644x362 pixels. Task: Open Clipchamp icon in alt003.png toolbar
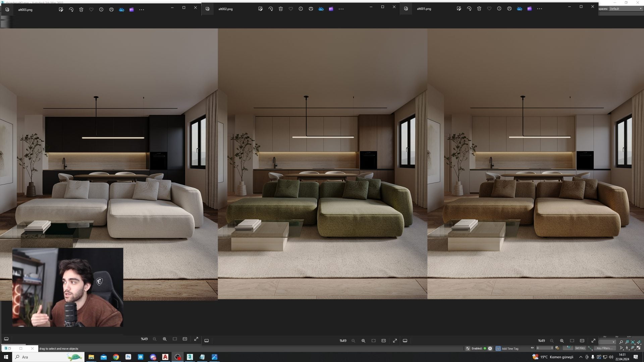coord(131,10)
